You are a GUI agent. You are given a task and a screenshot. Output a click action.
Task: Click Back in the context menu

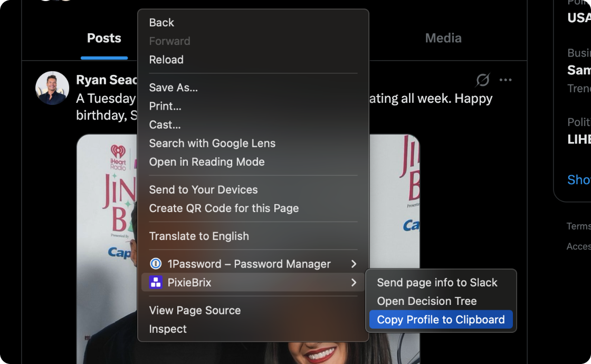click(x=161, y=23)
